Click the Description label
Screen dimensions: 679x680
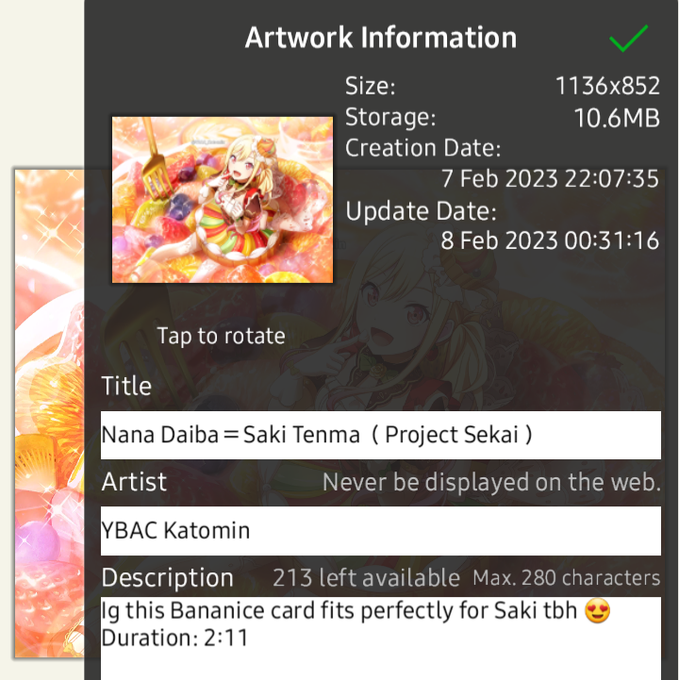(x=167, y=578)
